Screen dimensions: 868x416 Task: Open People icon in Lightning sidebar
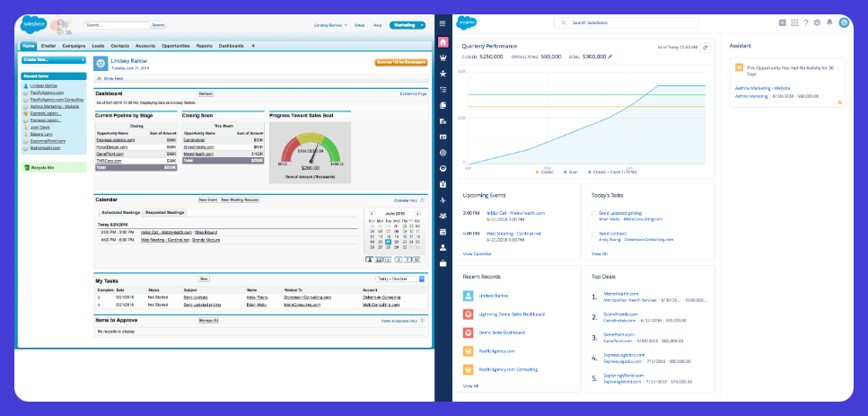click(443, 248)
